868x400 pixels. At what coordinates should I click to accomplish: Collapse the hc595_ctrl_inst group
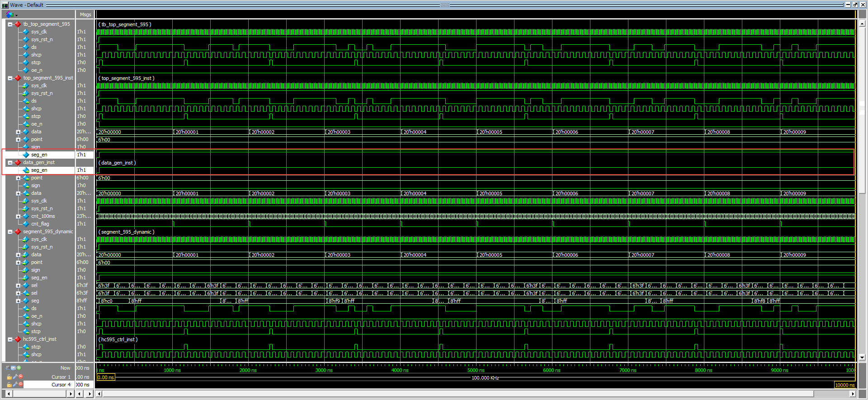(x=10, y=339)
